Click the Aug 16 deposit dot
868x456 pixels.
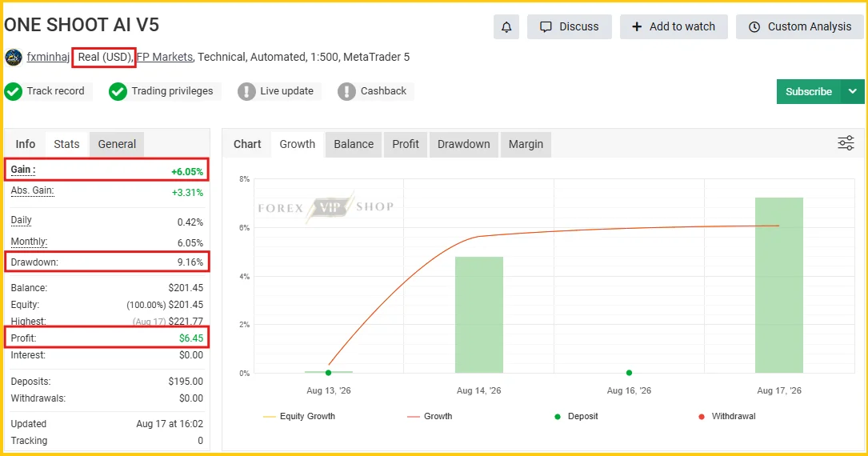(x=629, y=373)
